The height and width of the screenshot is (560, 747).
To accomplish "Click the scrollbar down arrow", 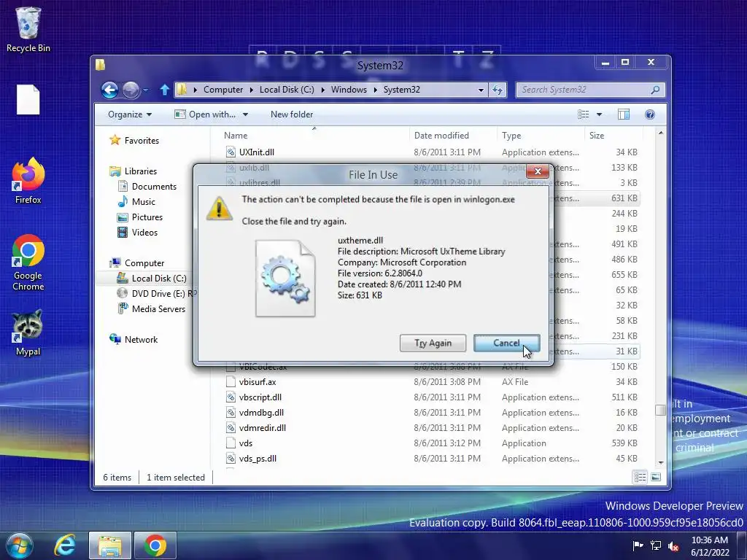I will 660,463.
